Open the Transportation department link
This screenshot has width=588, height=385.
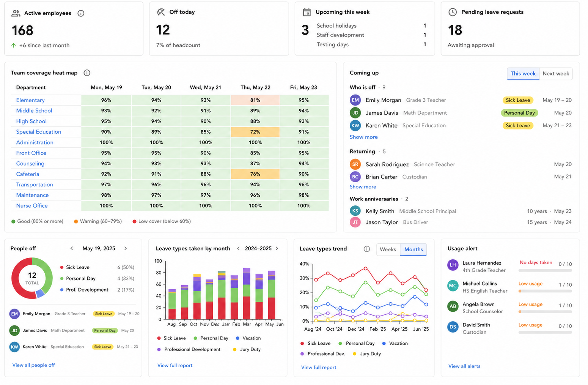35,185
